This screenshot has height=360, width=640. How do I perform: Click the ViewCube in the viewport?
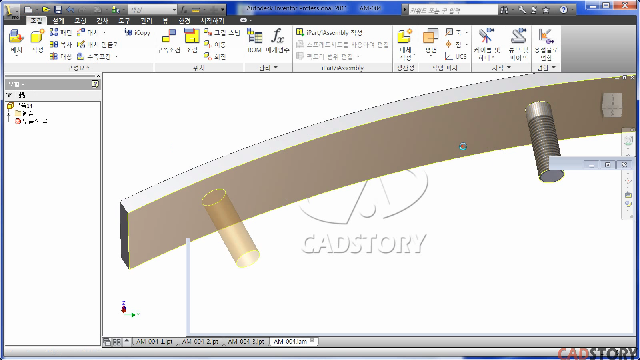[x=612, y=104]
